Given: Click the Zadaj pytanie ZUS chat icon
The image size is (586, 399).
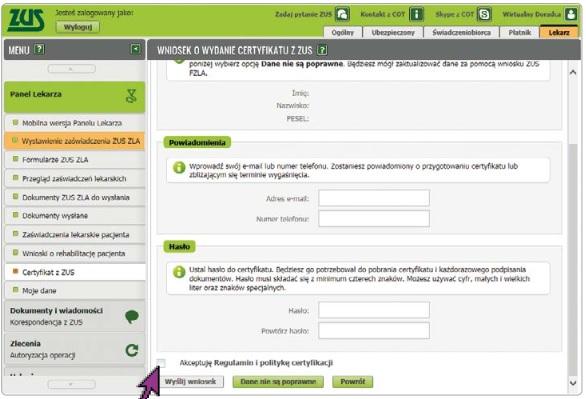Looking at the screenshot, I should 342,14.
